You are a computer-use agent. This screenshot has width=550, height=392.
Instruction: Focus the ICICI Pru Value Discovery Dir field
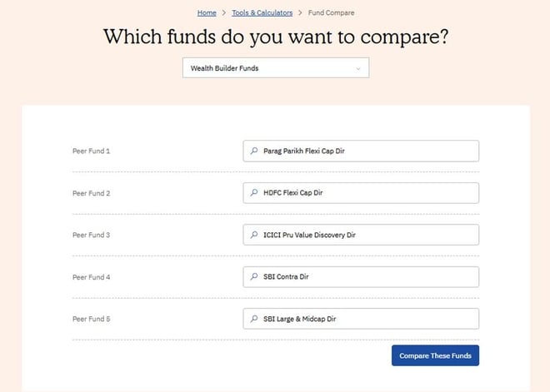[x=367, y=235]
